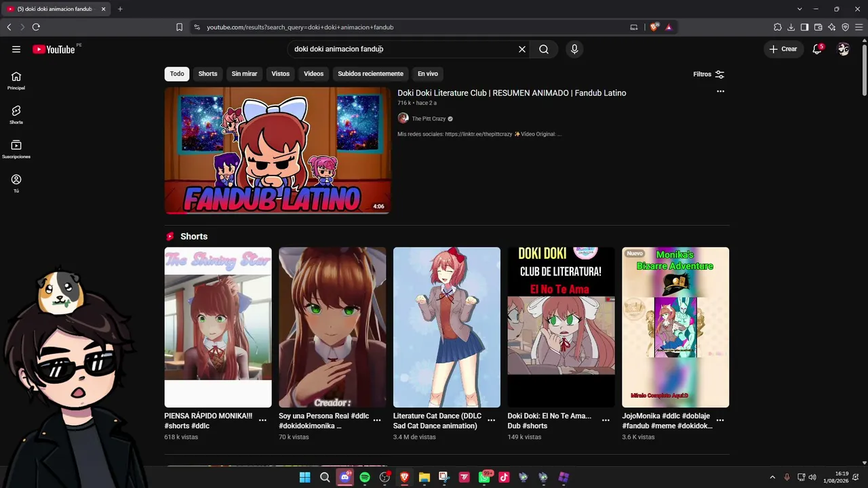
Task: Open Brave Leo AI assistant icon
Action: 832,27
